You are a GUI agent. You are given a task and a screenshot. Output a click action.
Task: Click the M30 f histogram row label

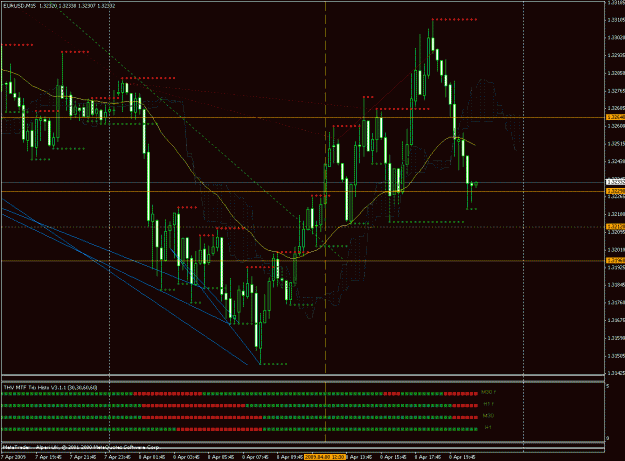coord(488,392)
